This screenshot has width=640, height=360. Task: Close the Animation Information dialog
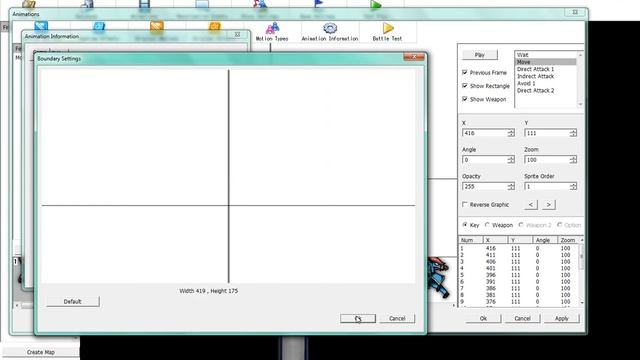[238, 35]
